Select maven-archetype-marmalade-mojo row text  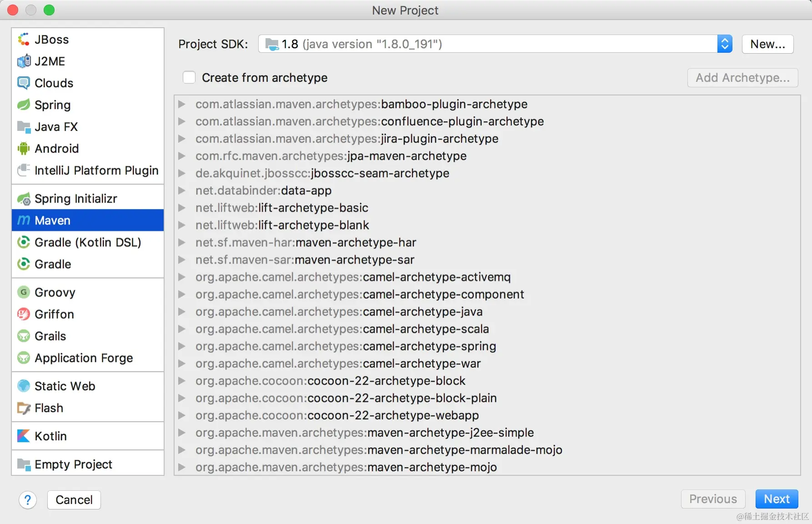pos(379,449)
